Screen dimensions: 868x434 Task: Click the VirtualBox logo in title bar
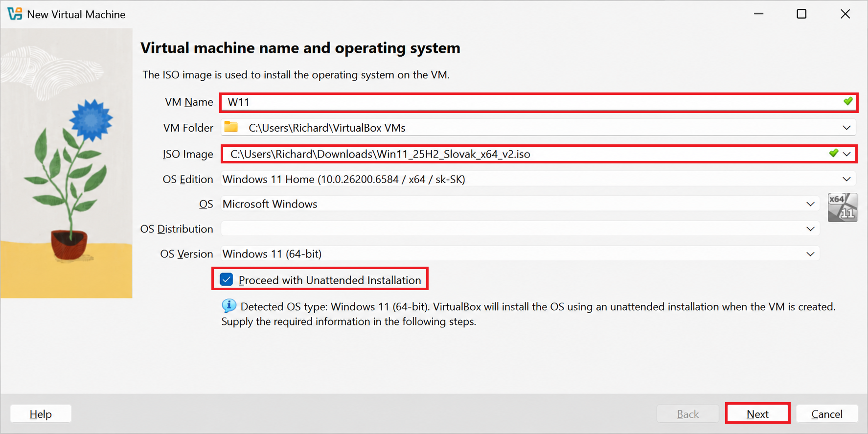15,14
